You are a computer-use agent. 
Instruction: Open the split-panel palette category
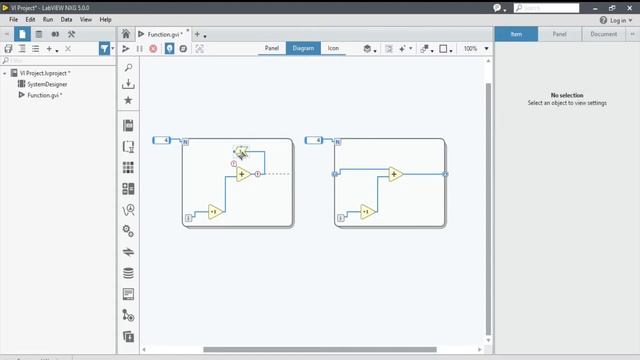(x=128, y=189)
